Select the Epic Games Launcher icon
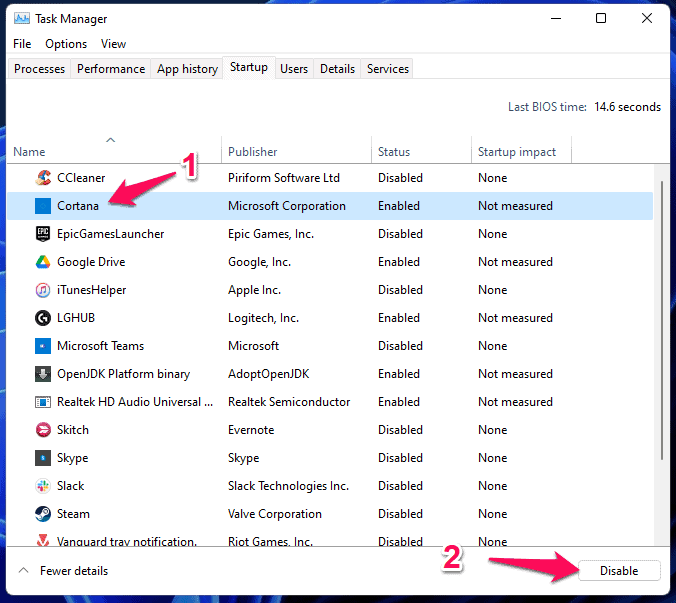The width and height of the screenshot is (676, 603). 43,234
